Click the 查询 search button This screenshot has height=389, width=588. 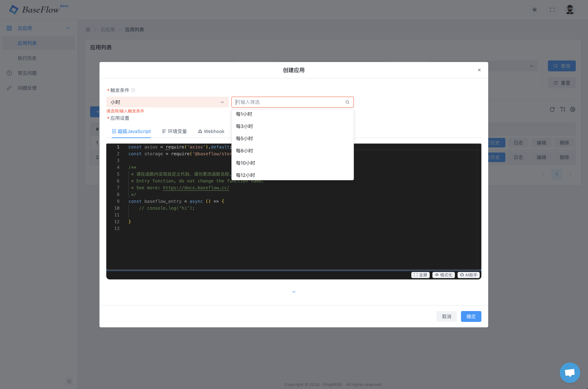(561, 66)
